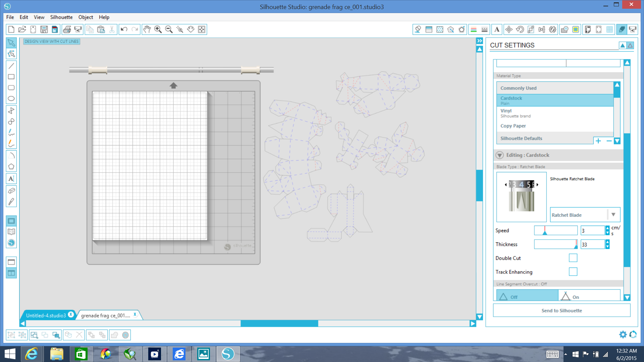The width and height of the screenshot is (644, 362).
Task: Open a file with the folder icon
Action: tap(22, 29)
